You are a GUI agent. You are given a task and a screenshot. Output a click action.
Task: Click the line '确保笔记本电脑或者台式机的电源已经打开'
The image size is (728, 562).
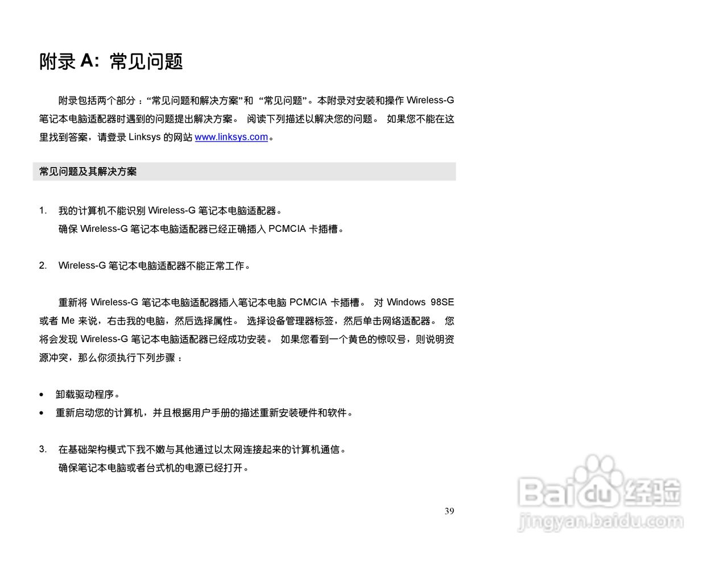click(154, 468)
